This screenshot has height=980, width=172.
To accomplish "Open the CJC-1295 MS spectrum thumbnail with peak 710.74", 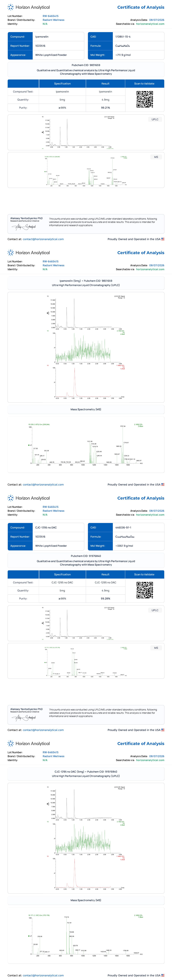I will [x=86, y=661].
